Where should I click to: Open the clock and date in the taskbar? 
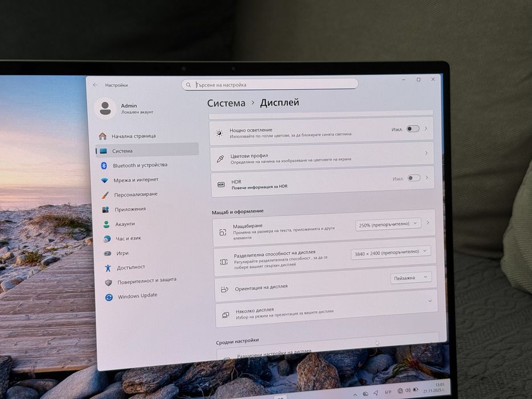click(434, 388)
